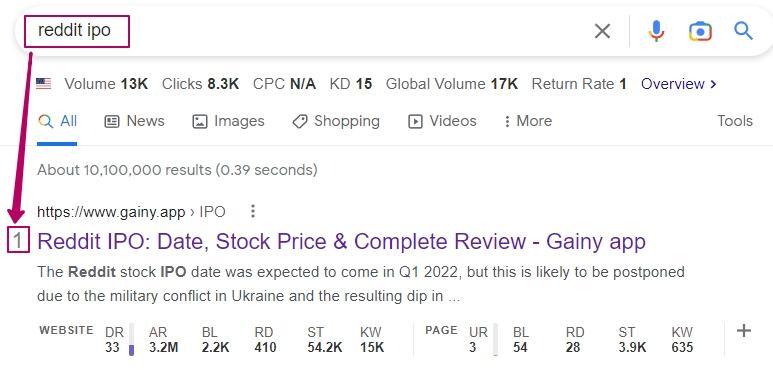The width and height of the screenshot is (773, 370).
Task: Start voice search with microphone icon
Action: pyautogui.click(x=656, y=32)
